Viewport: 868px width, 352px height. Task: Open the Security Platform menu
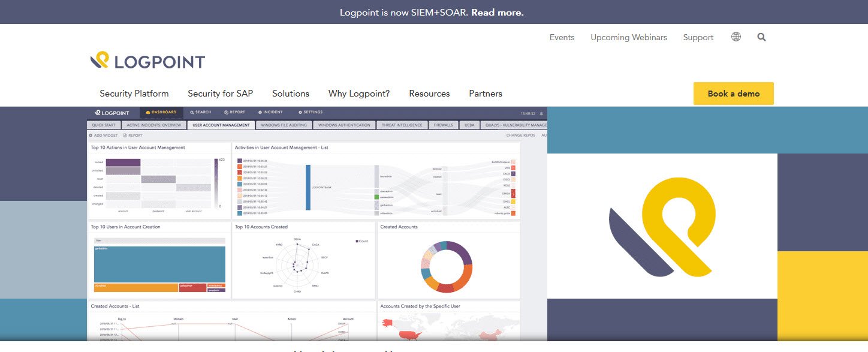coord(134,94)
